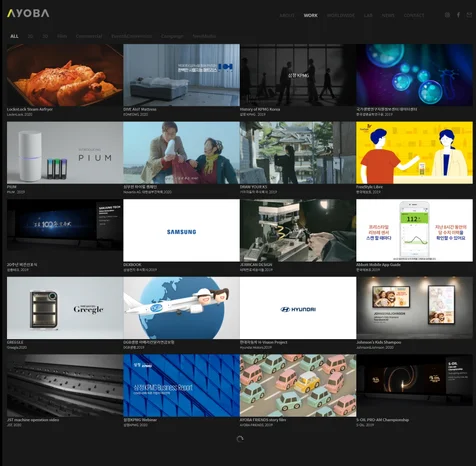Open the PIUM product thumbnail
Screen dimensions: 476x466
point(65,153)
